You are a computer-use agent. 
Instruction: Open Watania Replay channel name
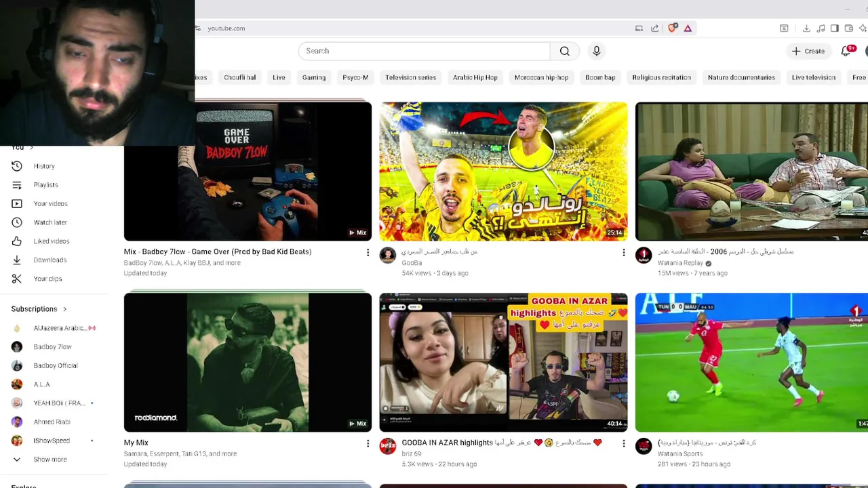tap(680, 263)
